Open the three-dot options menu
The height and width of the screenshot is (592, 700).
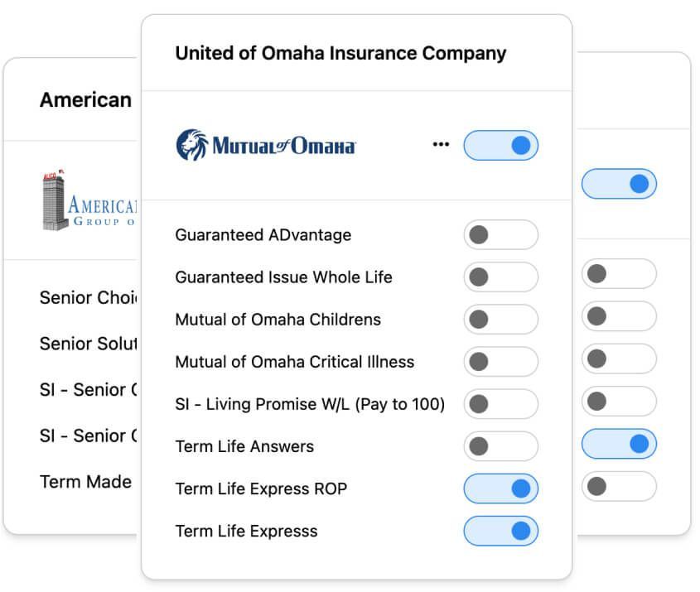(x=441, y=144)
